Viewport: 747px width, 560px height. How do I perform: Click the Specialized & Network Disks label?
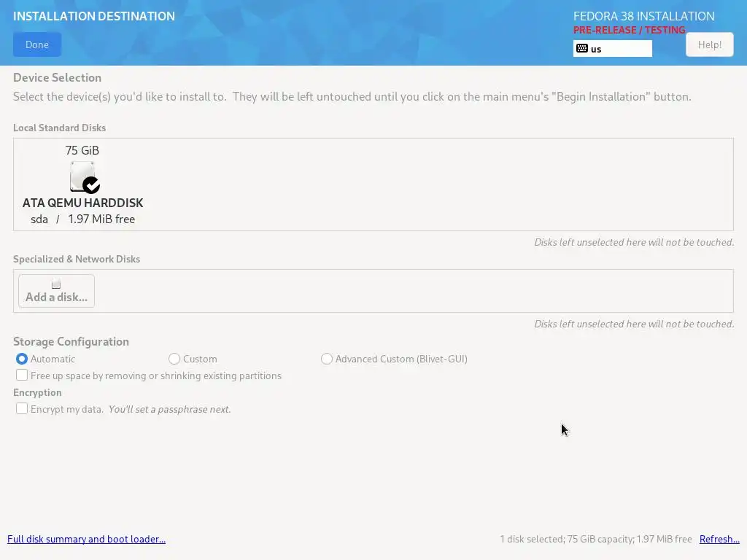coord(77,259)
